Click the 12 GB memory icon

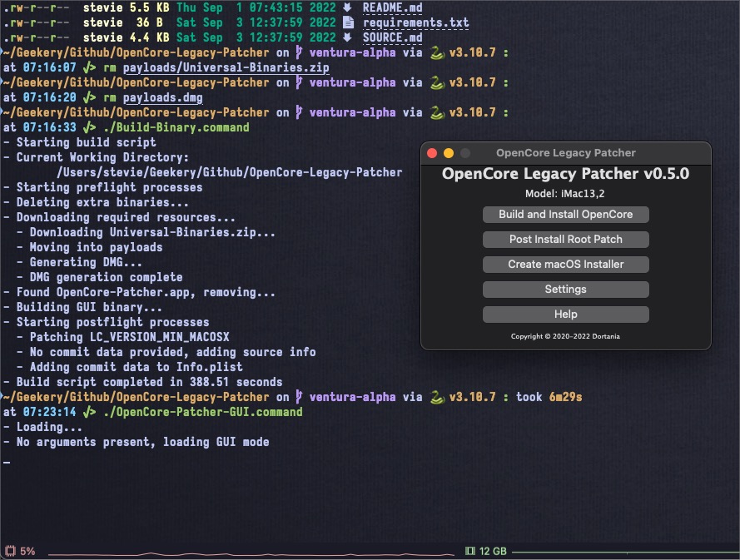click(469, 551)
